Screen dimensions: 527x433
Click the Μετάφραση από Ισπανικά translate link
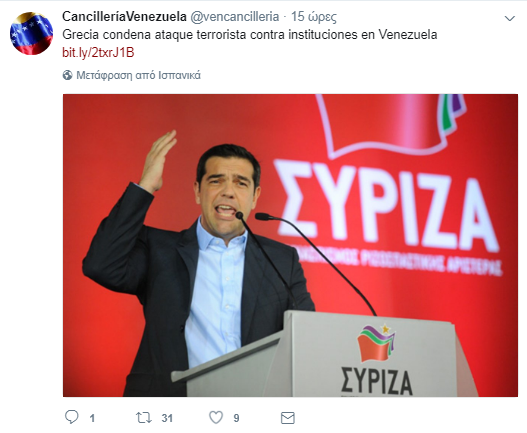click(x=138, y=75)
